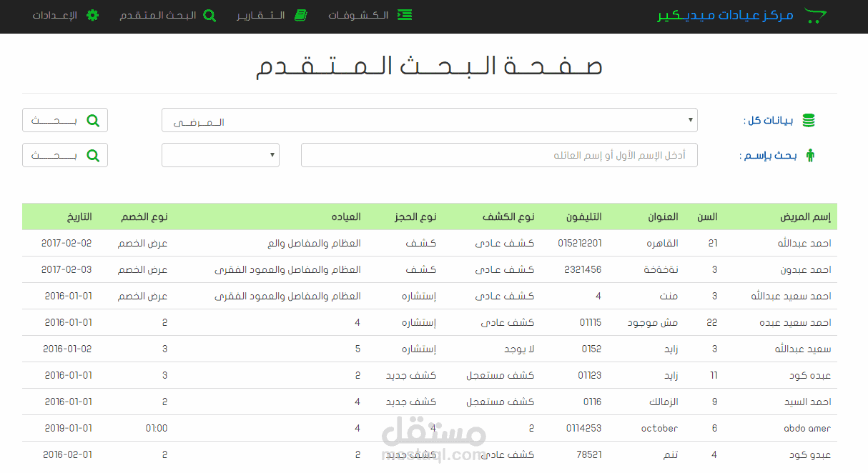Click the date 2017-02-02
The height and width of the screenshot is (473, 868).
(x=66, y=243)
